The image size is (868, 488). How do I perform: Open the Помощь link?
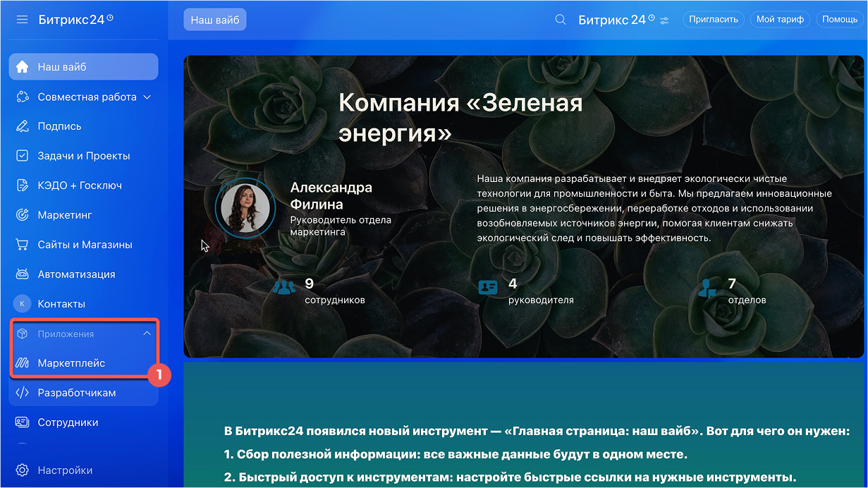tap(840, 19)
